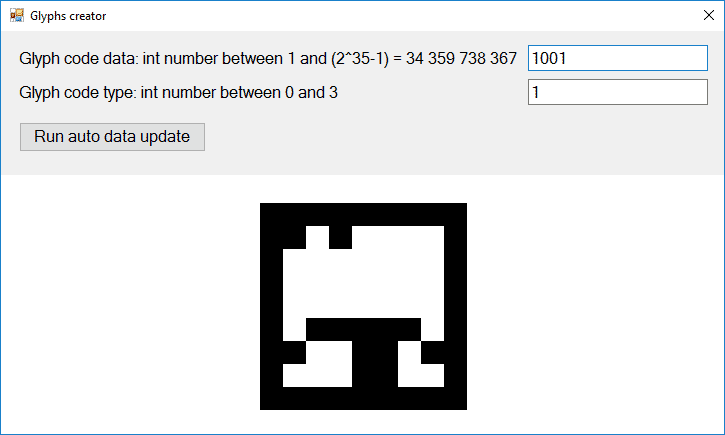Click the large white center area of glyph

(363, 283)
